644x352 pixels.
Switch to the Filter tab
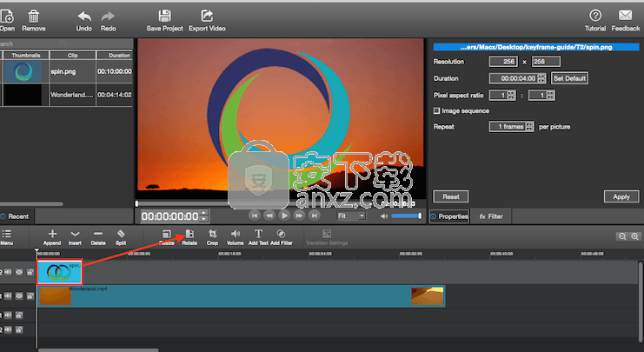(x=491, y=216)
